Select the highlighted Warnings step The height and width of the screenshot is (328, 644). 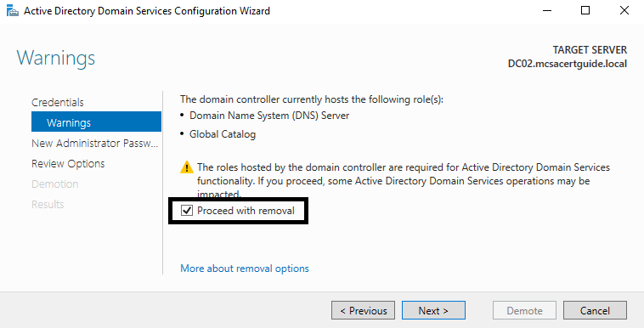coord(96,122)
